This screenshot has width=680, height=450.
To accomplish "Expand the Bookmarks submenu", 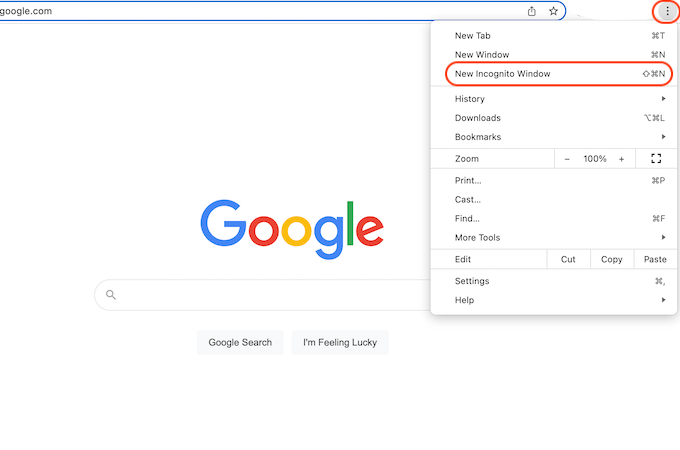I will click(553, 137).
